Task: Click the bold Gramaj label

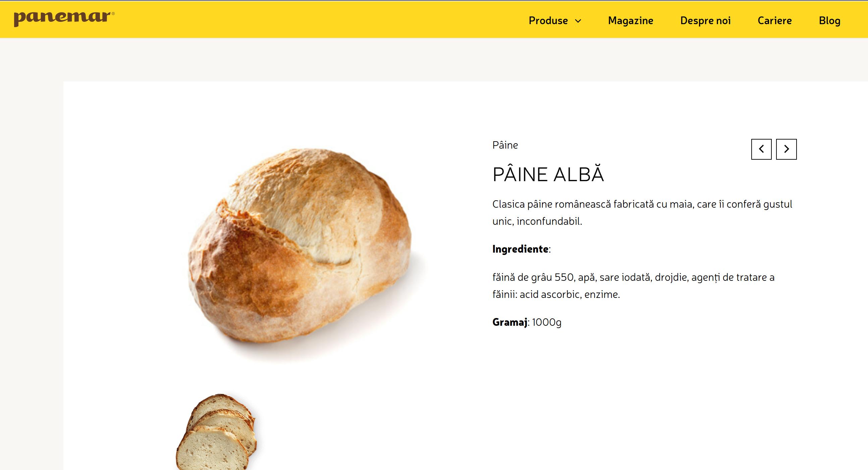Action: (x=510, y=322)
